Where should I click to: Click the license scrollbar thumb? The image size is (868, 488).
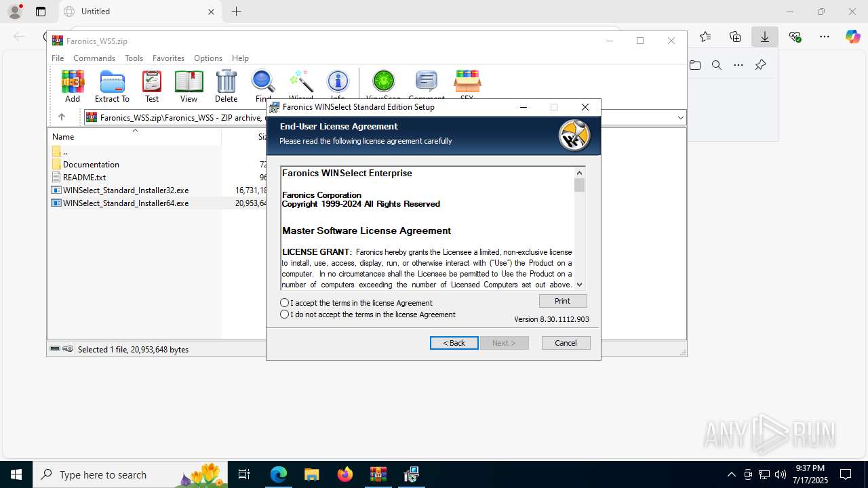click(x=579, y=185)
